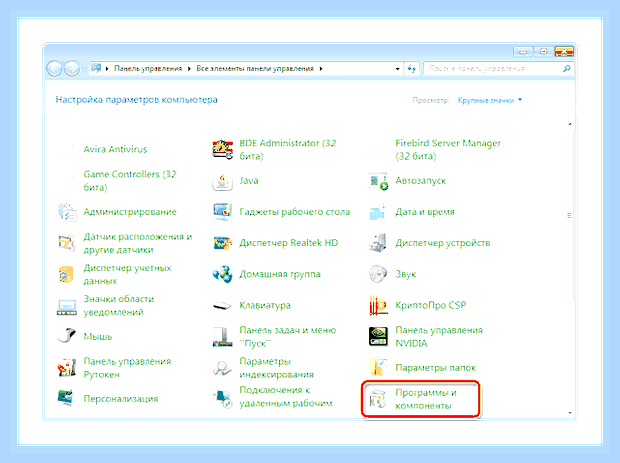Viewport: 620px width, 463px height.
Task: Click the Control Panel address bar icon
Action: tap(96, 68)
